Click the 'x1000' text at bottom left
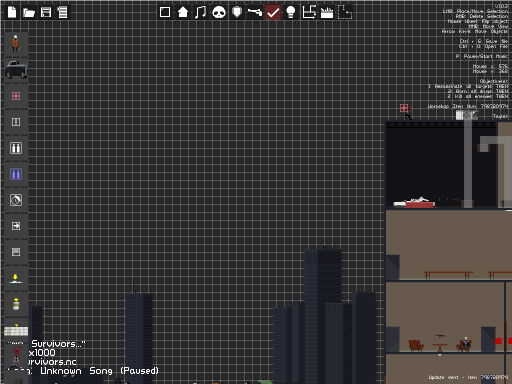The width and height of the screenshot is (512, 384). 42,353
